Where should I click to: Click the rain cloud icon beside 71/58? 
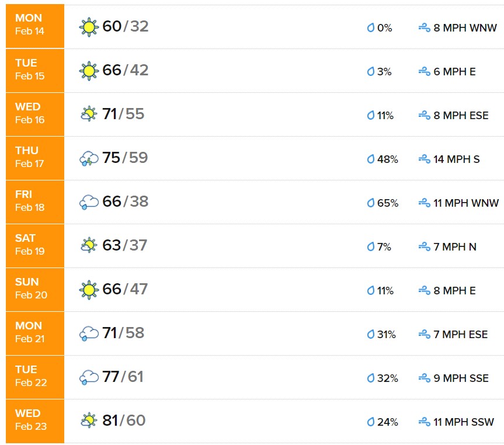[x=89, y=333]
